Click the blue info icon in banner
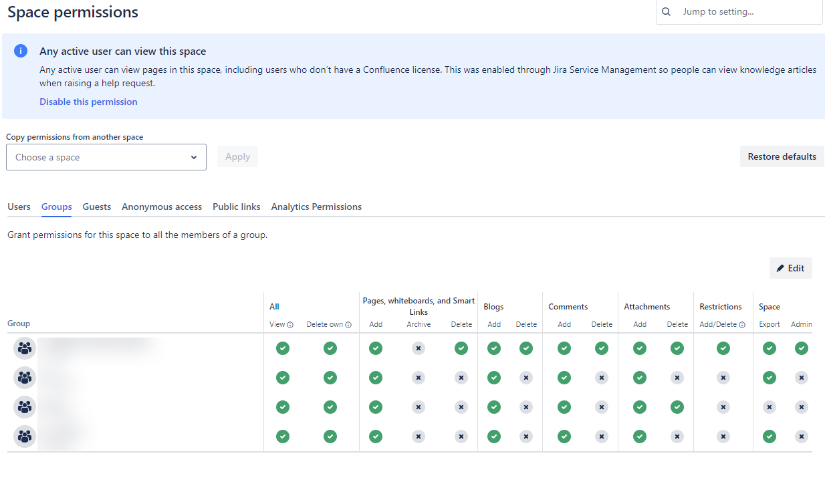The width and height of the screenshot is (825, 504). point(21,51)
